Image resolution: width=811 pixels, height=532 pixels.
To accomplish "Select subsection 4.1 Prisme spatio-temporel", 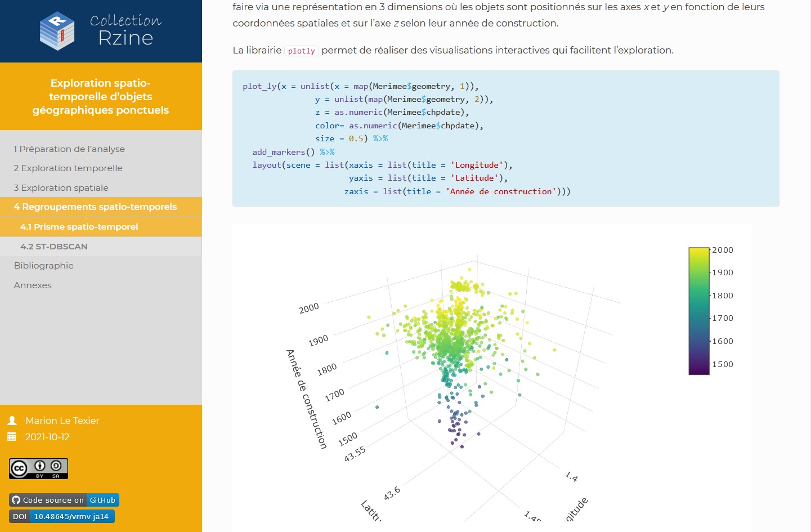I will [x=79, y=227].
